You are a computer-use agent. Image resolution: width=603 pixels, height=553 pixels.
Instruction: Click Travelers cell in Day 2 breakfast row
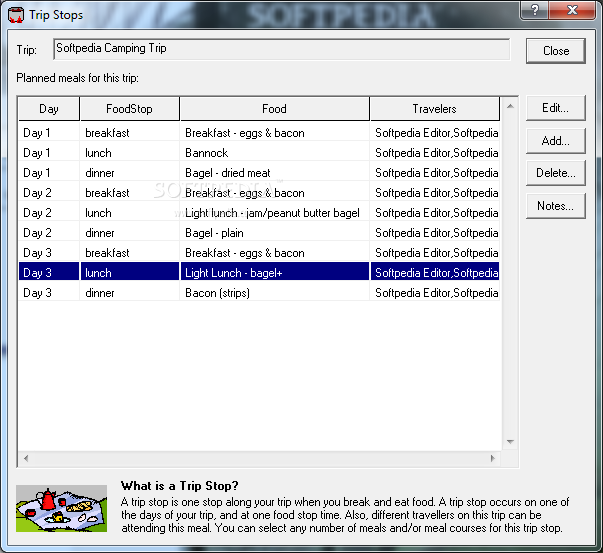click(x=435, y=193)
